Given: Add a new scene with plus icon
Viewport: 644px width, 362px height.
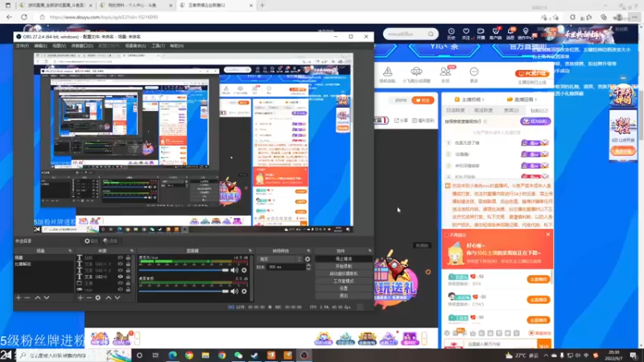Looking at the screenshot, I should click(18, 298).
